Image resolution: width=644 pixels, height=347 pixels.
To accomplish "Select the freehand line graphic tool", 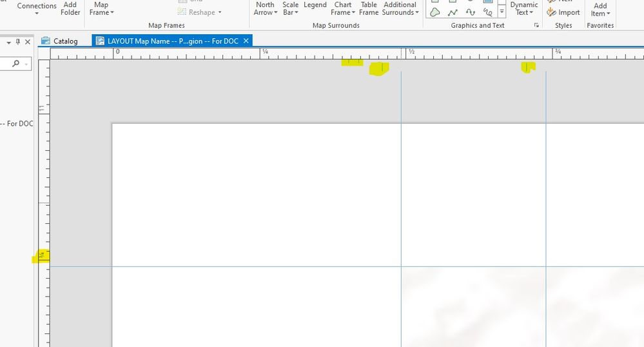I will [x=488, y=12].
